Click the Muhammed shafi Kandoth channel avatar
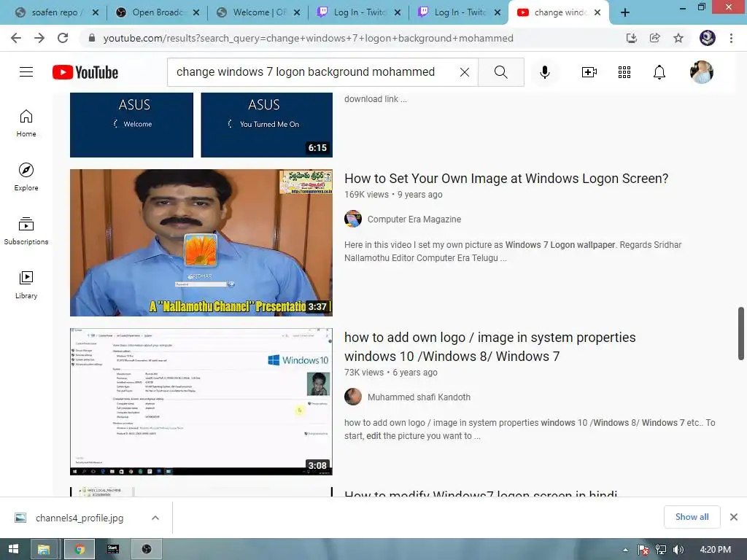 click(353, 397)
